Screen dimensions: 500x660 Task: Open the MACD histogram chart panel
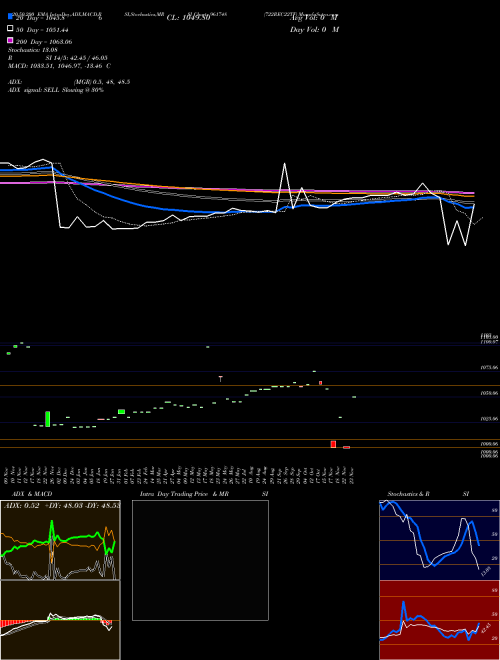(x=60, y=620)
